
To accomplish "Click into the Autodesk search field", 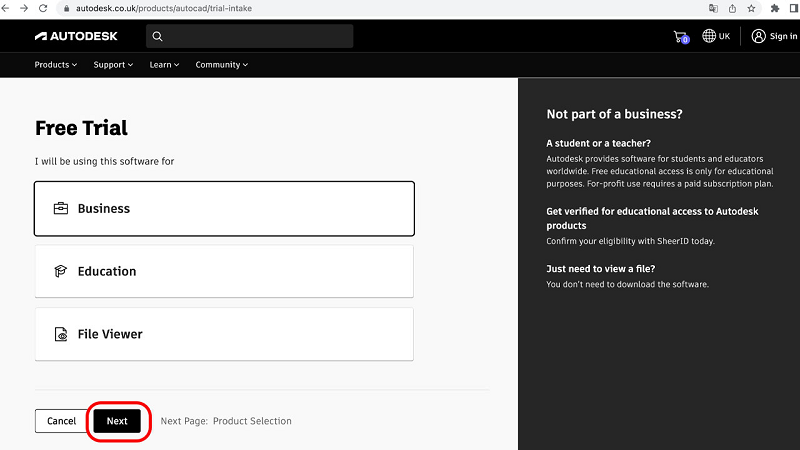I will pos(249,36).
